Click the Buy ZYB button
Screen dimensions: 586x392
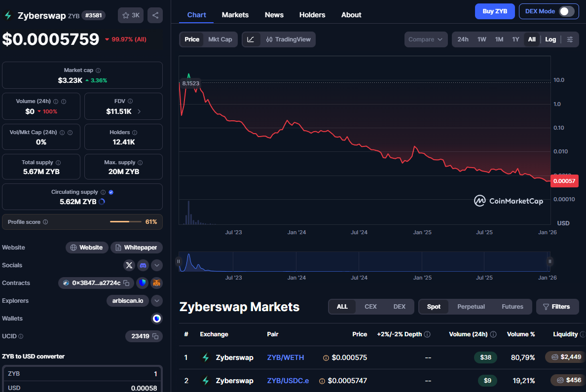pyautogui.click(x=495, y=11)
